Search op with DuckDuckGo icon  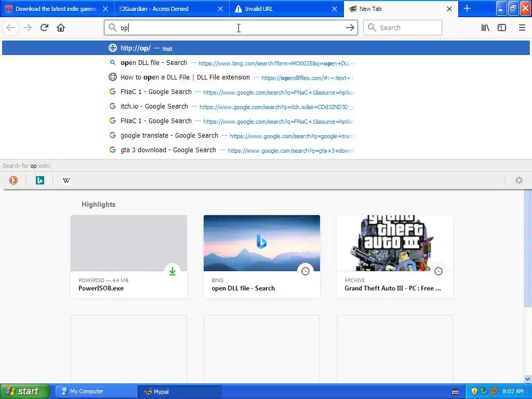[x=14, y=180]
